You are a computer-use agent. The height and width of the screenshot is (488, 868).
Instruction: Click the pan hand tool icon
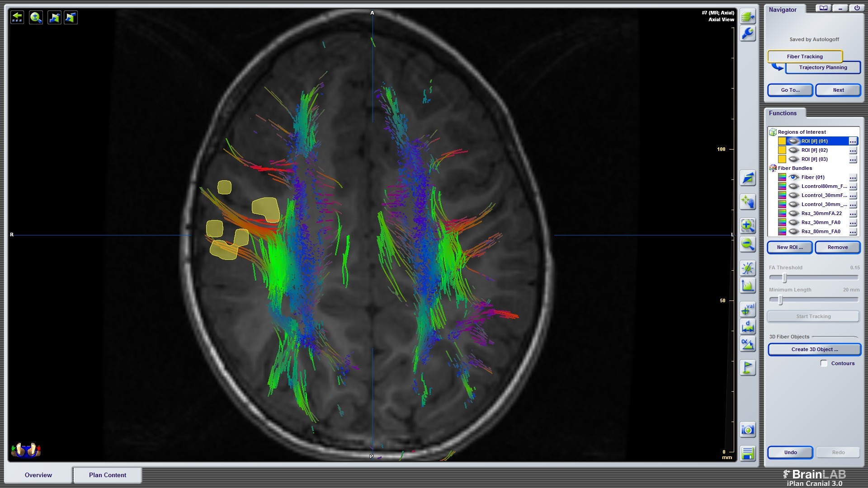tap(748, 202)
